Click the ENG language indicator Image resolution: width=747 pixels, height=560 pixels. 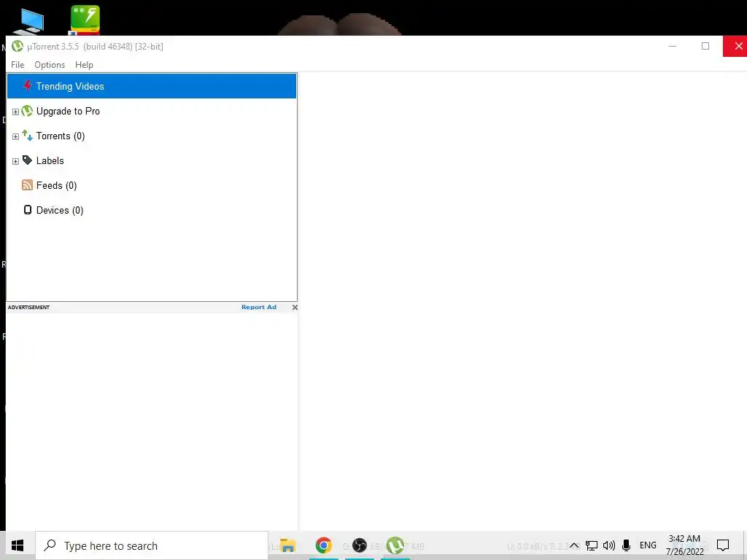648,545
